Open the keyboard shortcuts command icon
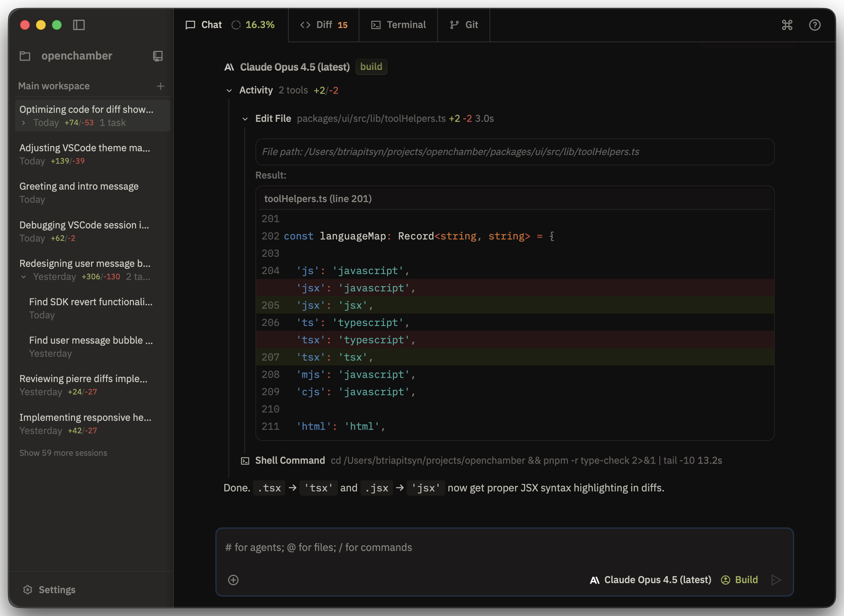844x616 pixels. tap(787, 25)
